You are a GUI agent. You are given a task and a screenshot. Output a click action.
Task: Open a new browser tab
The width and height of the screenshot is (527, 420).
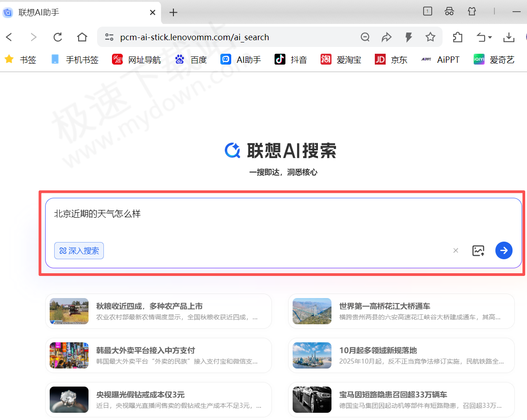pyautogui.click(x=173, y=12)
